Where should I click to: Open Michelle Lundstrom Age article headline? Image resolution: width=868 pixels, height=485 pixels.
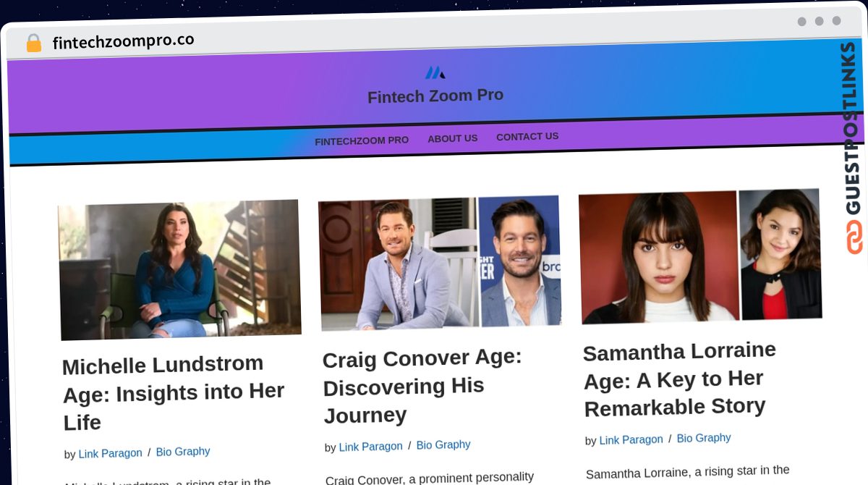coord(174,393)
